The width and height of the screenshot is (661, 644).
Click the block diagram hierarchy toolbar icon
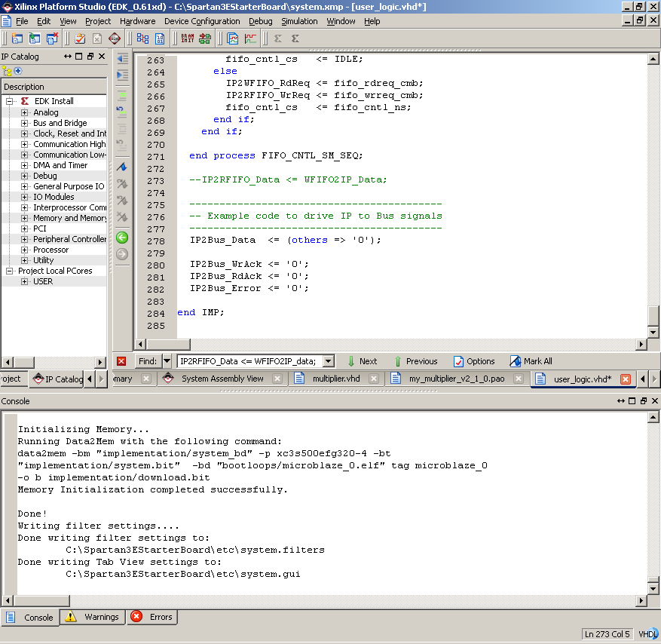click(142, 38)
